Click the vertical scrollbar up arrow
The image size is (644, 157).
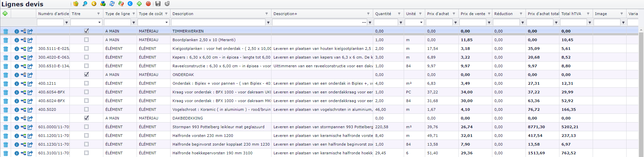[641, 30]
